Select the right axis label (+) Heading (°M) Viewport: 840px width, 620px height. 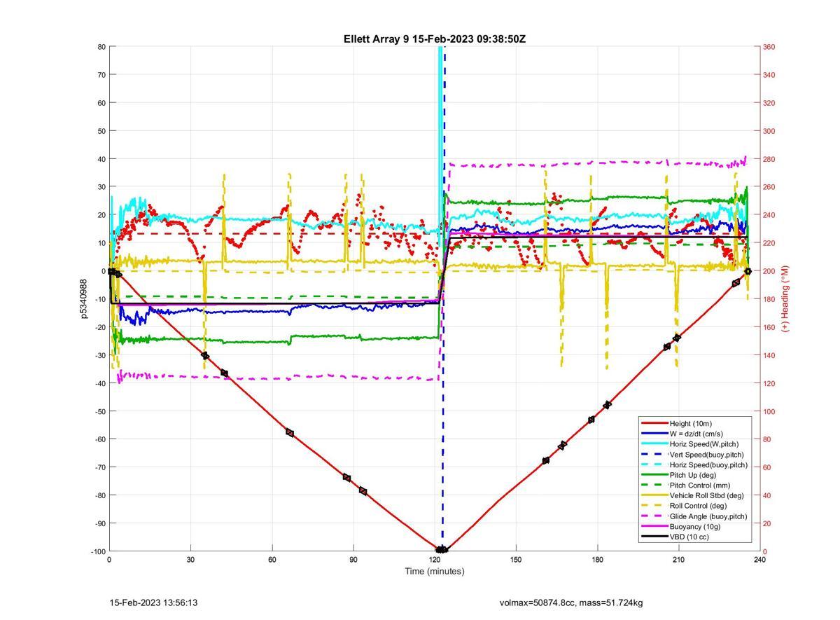pyautogui.click(x=785, y=298)
